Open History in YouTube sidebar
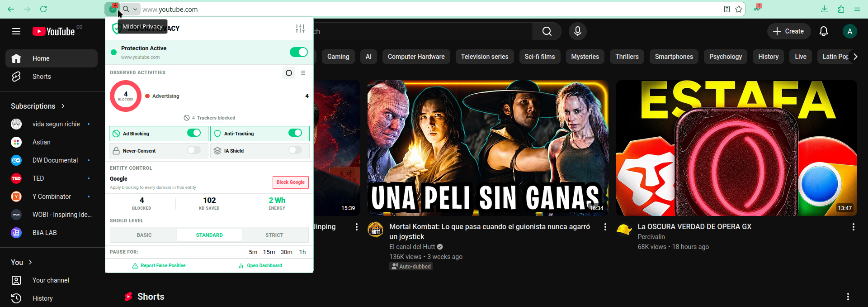868x307 pixels. pyautogui.click(x=52, y=298)
